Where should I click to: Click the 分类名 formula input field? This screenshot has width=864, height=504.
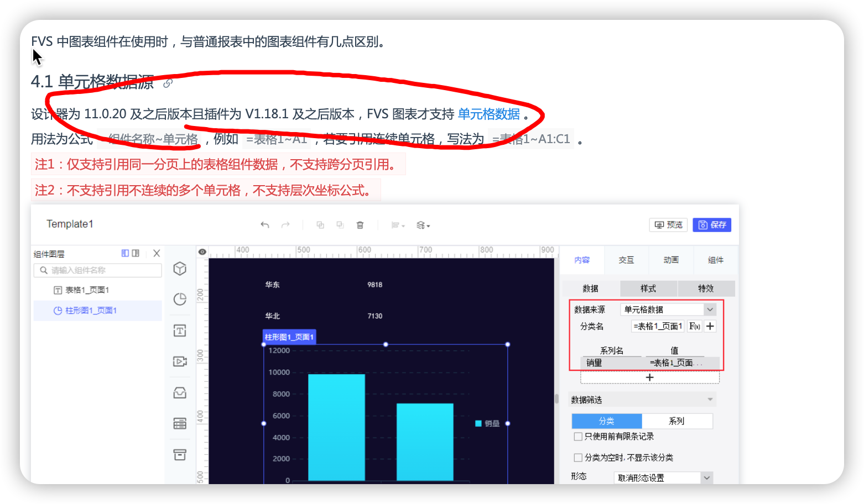[658, 327]
